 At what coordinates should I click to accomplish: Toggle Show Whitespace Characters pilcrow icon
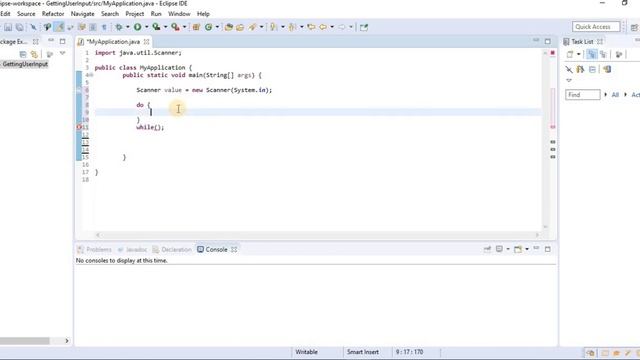click(104, 27)
